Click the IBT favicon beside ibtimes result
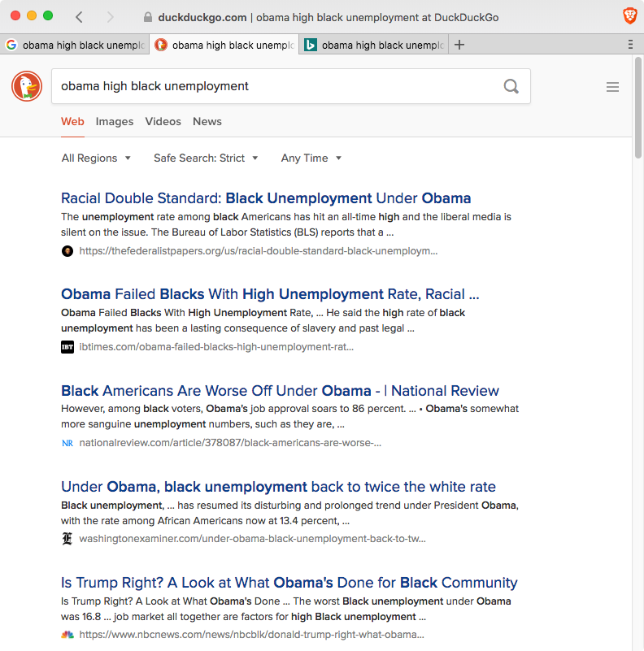The image size is (644, 651). [x=67, y=347]
